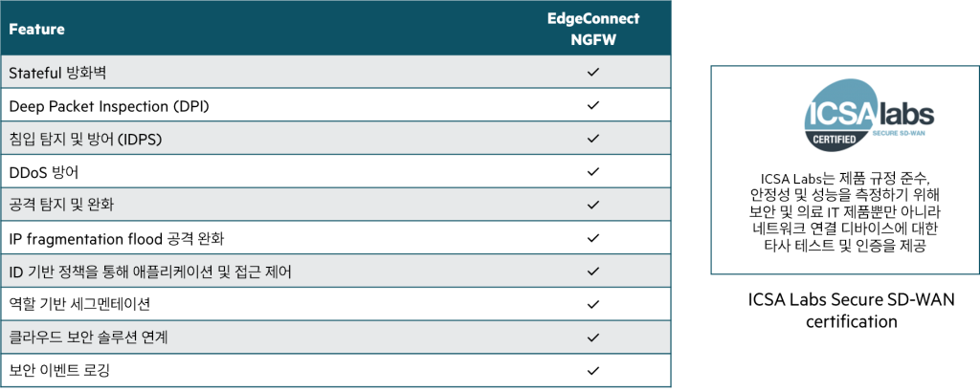Image resolution: width=980 pixels, height=392 pixels.
Task: Click the Feature column header
Action: pos(37,30)
